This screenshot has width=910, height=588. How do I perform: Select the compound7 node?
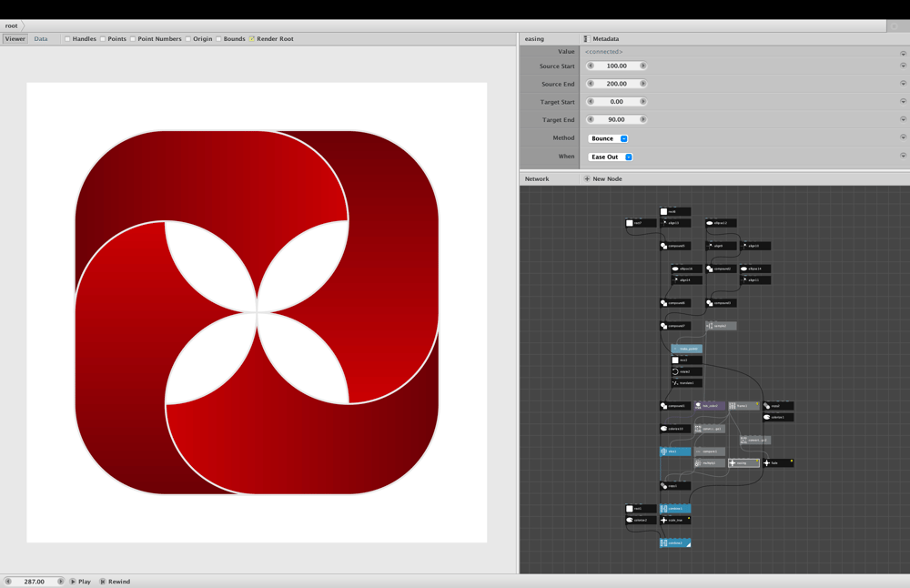675,326
